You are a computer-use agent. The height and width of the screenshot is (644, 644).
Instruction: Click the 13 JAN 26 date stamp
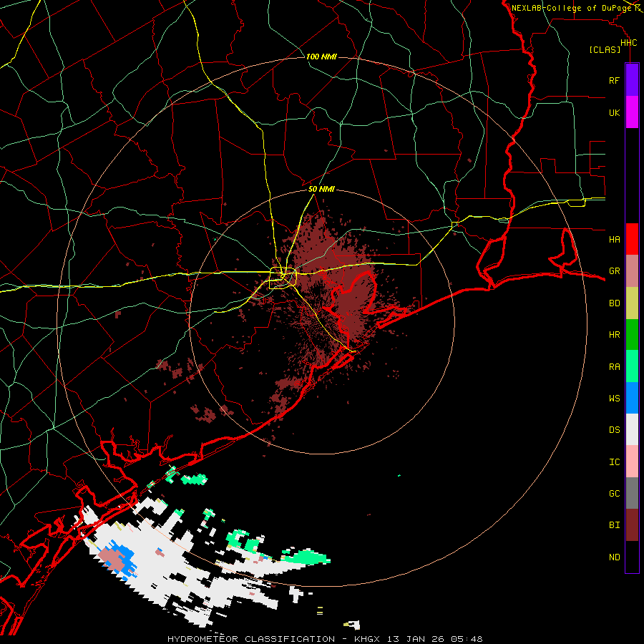(415, 639)
